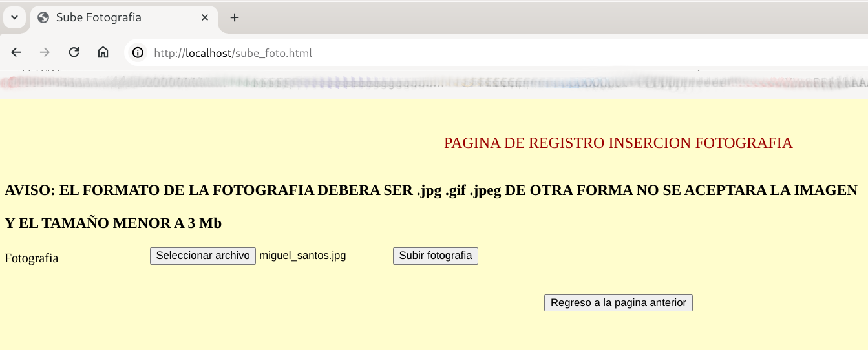Submit with the Subir fotografia button
868x350 pixels.
coord(435,256)
